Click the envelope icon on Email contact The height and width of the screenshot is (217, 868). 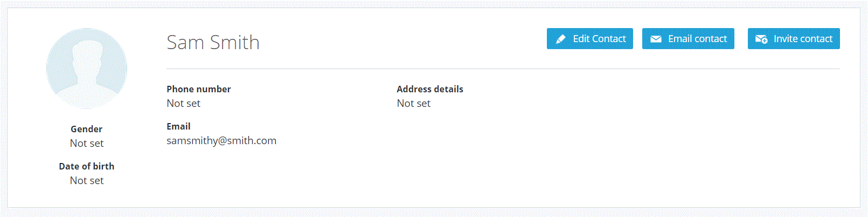(656, 39)
